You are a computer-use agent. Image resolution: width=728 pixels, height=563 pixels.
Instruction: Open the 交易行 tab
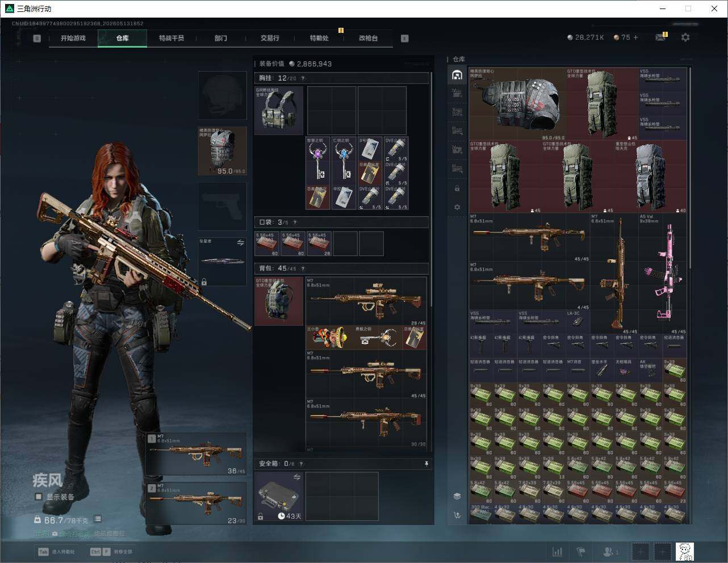[270, 38]
